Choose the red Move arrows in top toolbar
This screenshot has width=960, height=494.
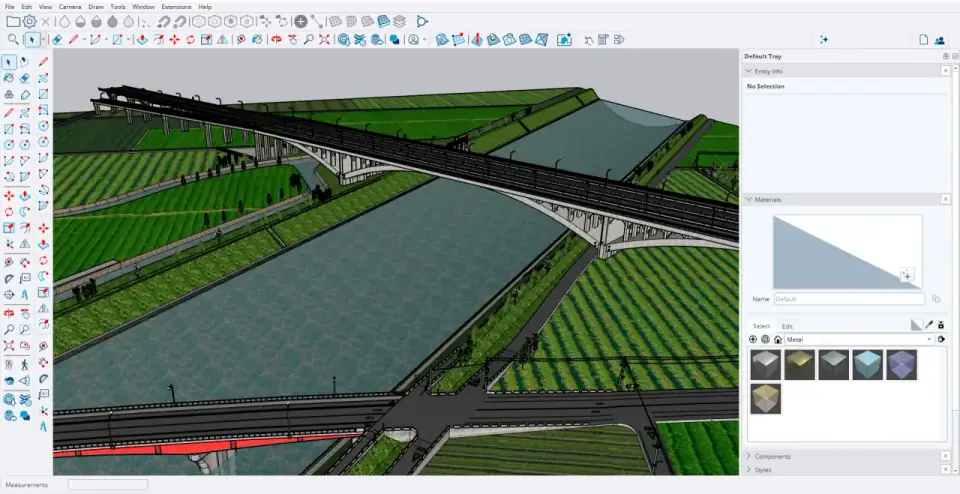pos(174,39)
